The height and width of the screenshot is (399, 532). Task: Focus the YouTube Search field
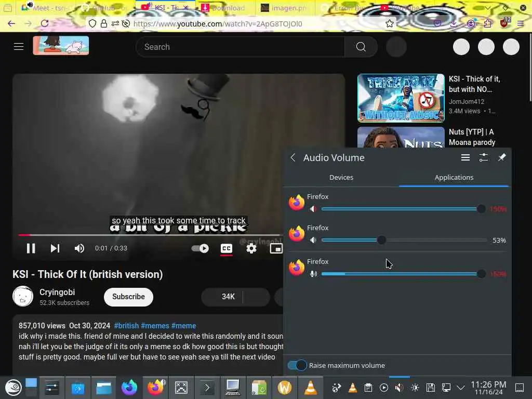click(x=240, y=47)
